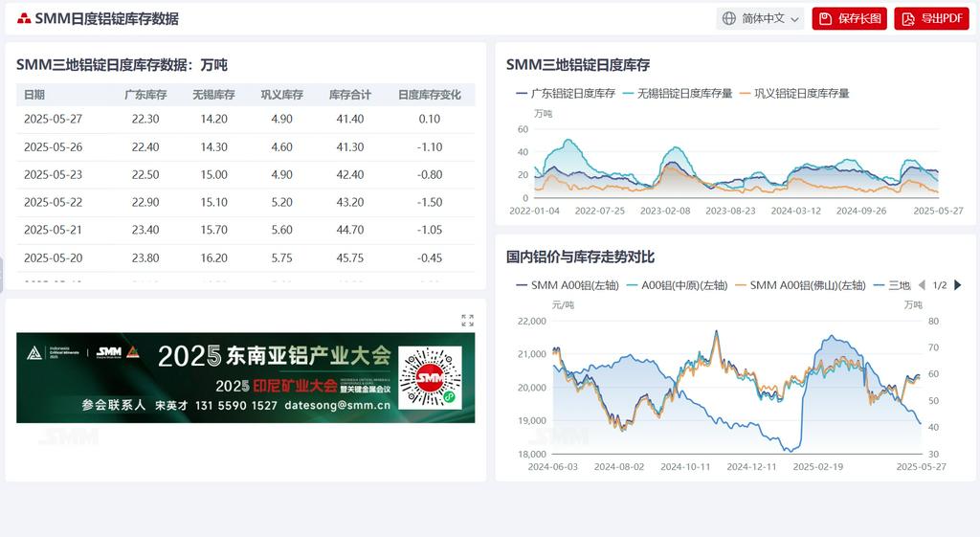Open the 2025东南亚铝产业大会 banner
Viewport: 980px width, 537px height.
tap(246, 377)
